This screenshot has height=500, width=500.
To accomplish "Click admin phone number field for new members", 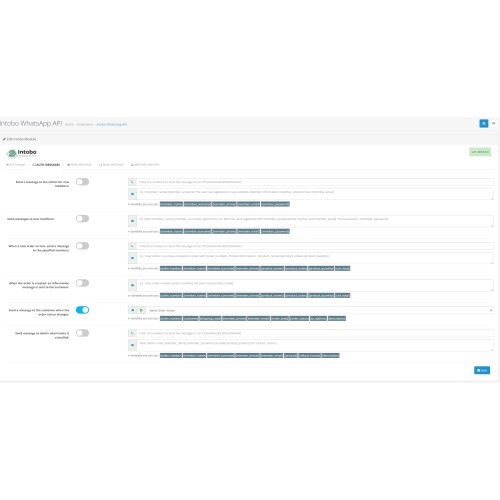I will (315, 182).
